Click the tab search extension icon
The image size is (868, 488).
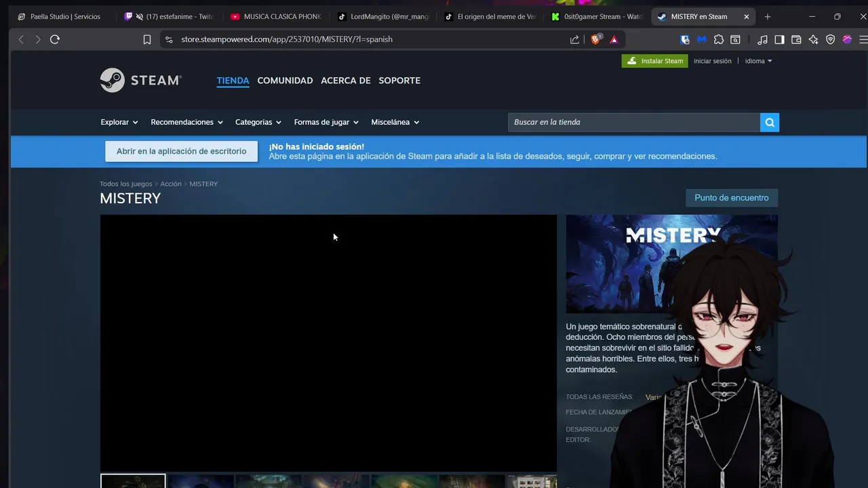point(735,39)
